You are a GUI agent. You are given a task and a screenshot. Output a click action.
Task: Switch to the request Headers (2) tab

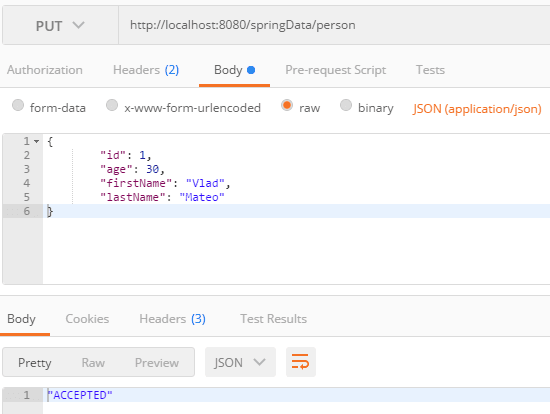pyautogui.click(x=146, y=70)
